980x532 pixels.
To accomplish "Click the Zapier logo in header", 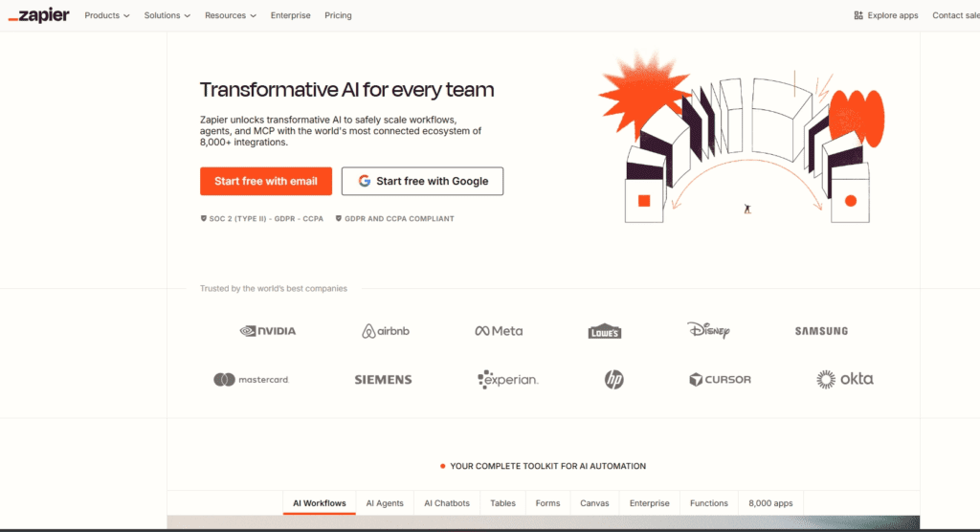I will coord(39,15).
